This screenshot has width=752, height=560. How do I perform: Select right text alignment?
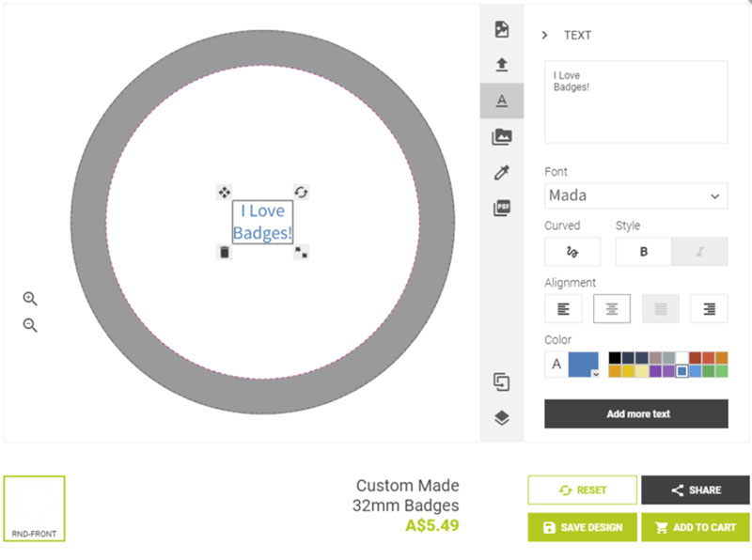point(709,308)
